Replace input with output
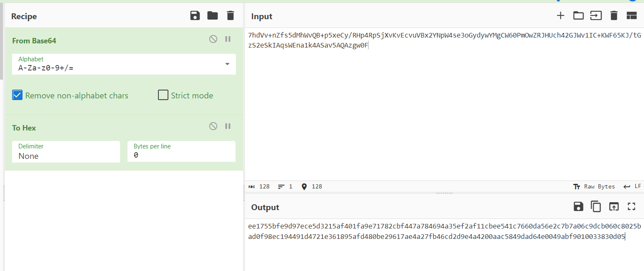 coord(614,206)
